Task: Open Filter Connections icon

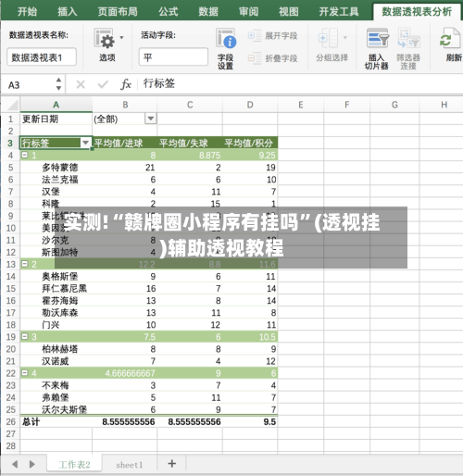Action: 408,38
